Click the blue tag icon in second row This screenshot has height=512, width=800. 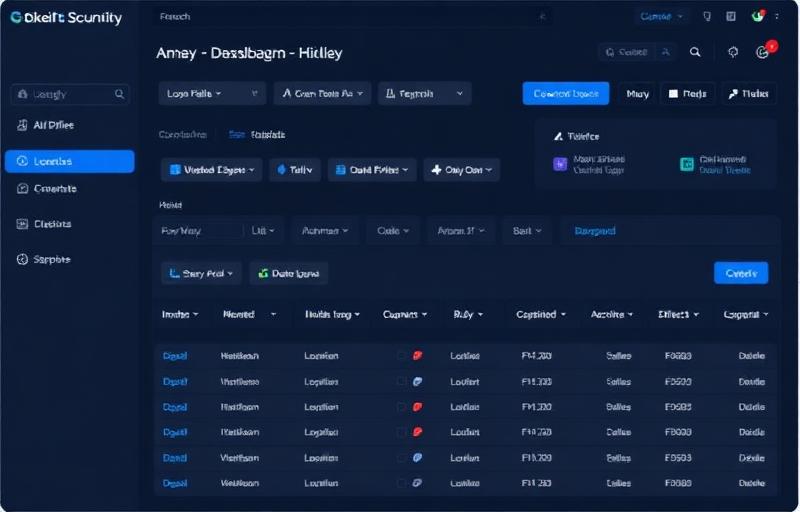(417, 381)
